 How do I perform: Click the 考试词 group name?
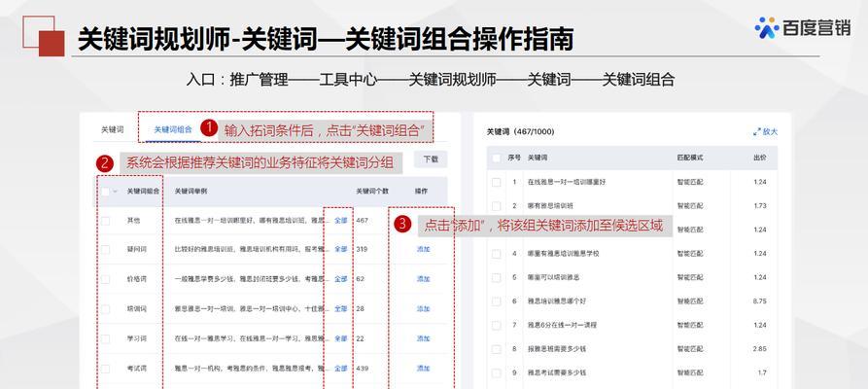coord(136,368)
